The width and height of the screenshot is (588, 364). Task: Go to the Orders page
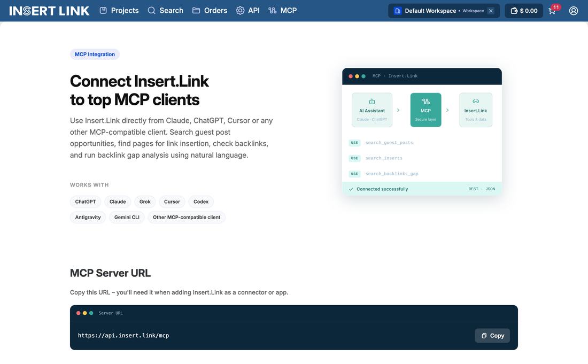(210, 11)
